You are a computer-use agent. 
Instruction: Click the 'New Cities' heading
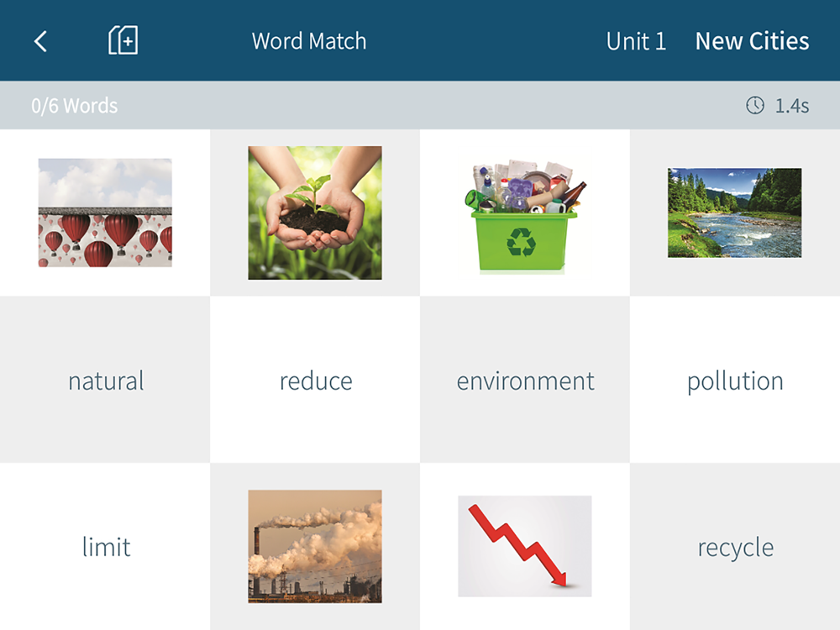[752, 41]
